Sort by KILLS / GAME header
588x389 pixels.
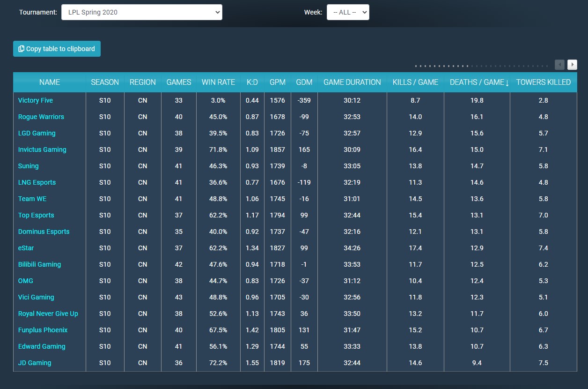click(x=415, y=82)
